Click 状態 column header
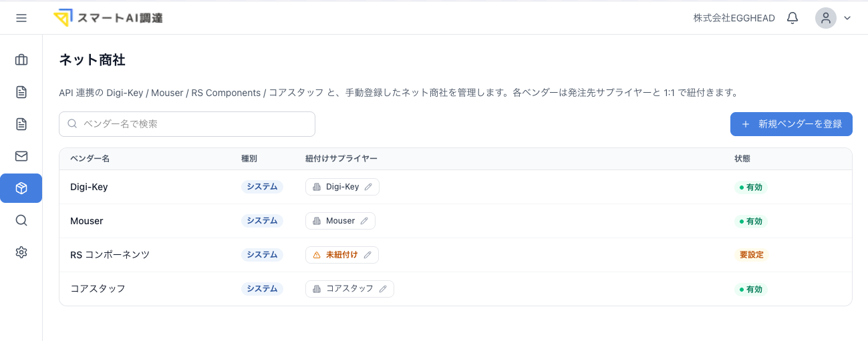Viewport: 868px width, 341px height. pyautogui.click(x=742, y=159)
